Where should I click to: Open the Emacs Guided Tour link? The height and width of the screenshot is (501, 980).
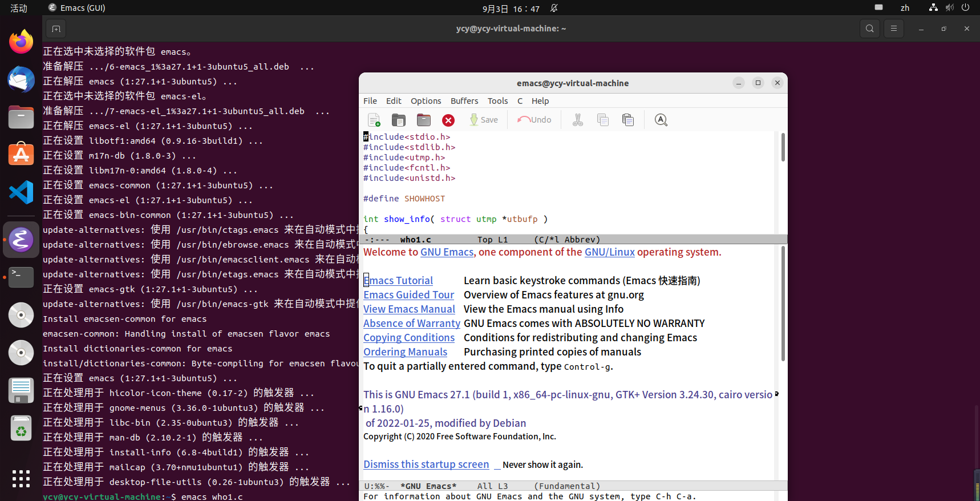coord(408,295)
